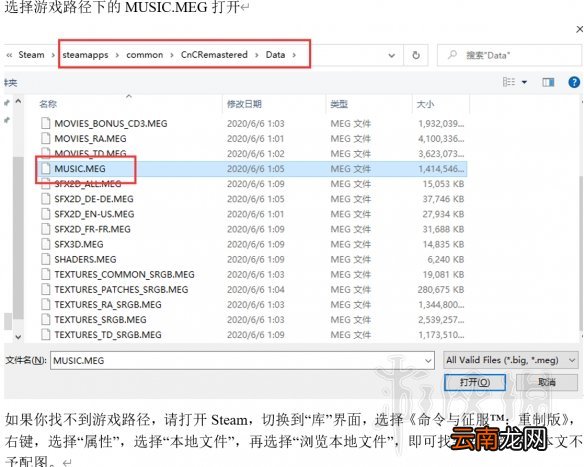Close the dialog with X button
584x467 pixels.
(x=580, y=29)
